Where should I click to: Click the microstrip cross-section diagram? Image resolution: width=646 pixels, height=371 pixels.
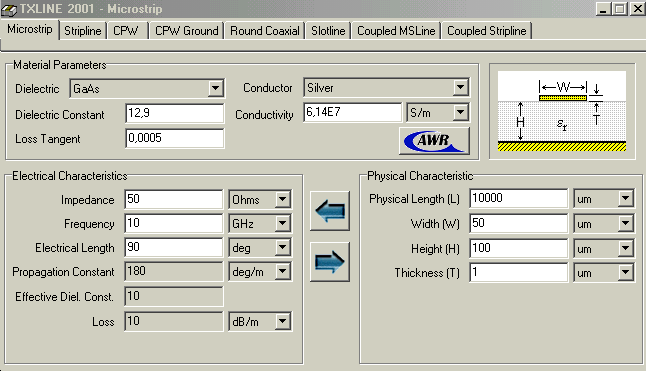coord(562,111)
